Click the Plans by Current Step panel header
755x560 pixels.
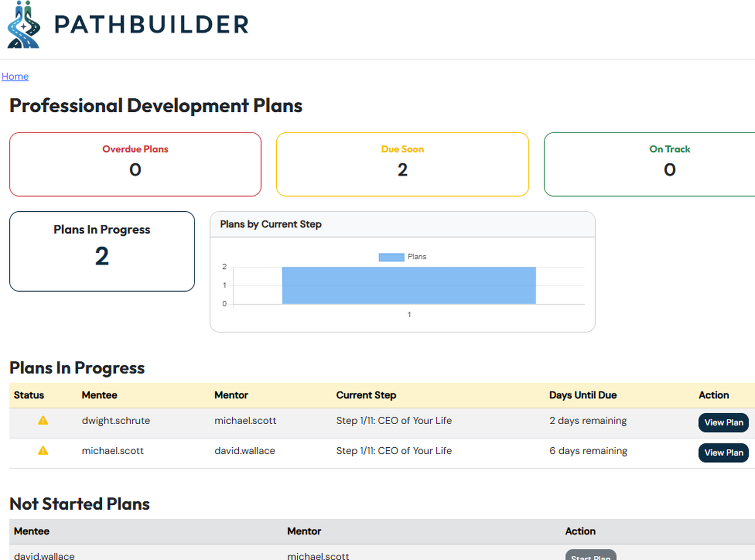pyautogui.click(x=271, y=224)
